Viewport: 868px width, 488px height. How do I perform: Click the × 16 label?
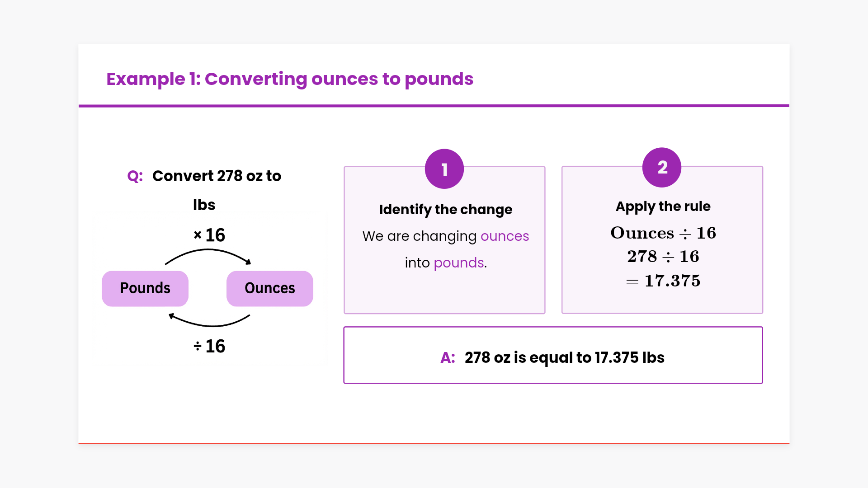point(209,235)
